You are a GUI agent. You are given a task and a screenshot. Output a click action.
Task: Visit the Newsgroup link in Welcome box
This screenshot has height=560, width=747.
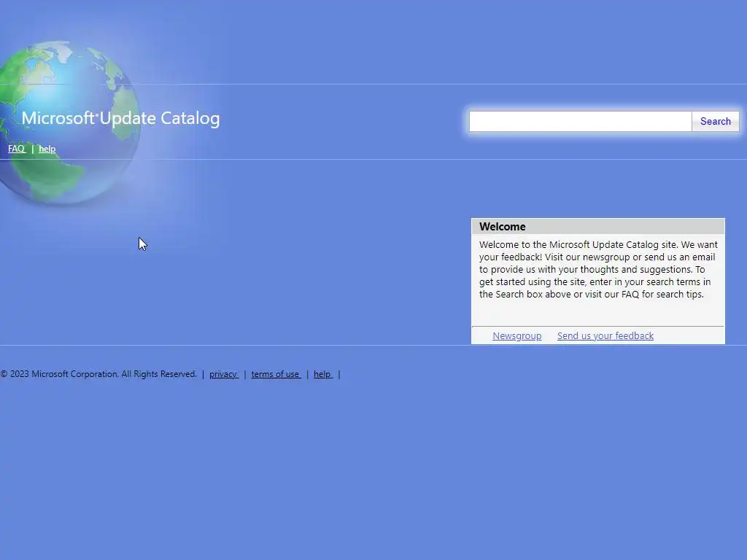517,335
